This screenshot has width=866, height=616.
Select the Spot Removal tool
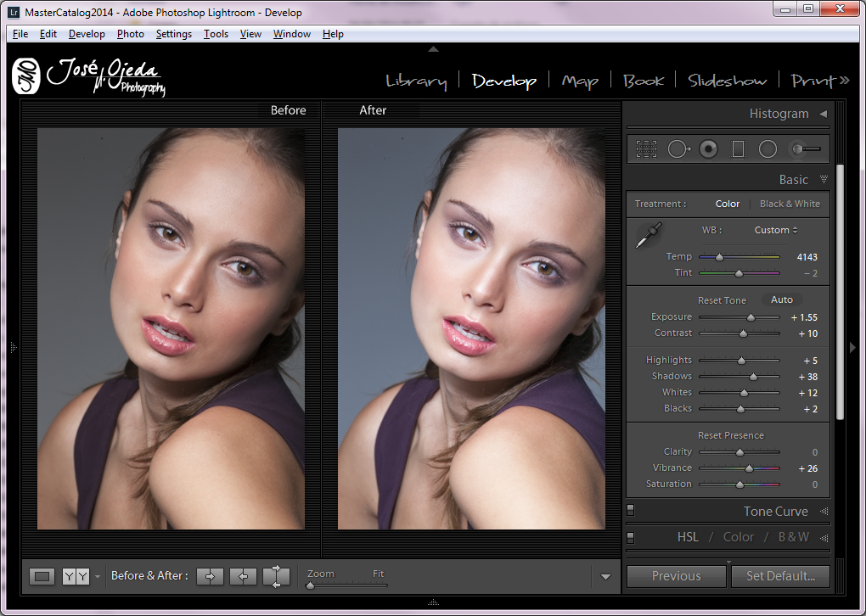678,149
